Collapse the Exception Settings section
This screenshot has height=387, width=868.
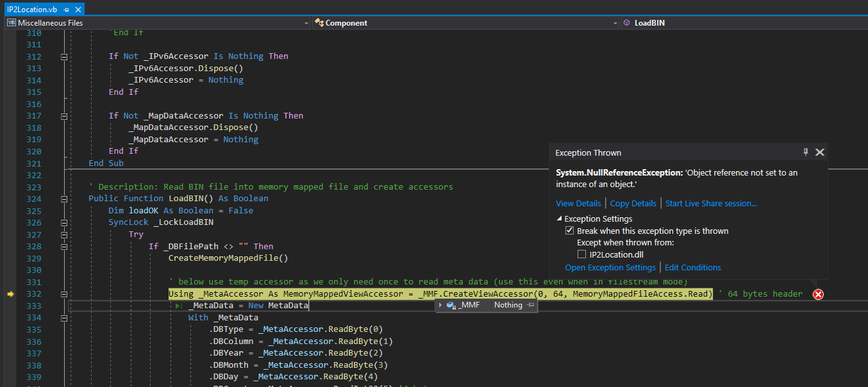click(559, 219)
